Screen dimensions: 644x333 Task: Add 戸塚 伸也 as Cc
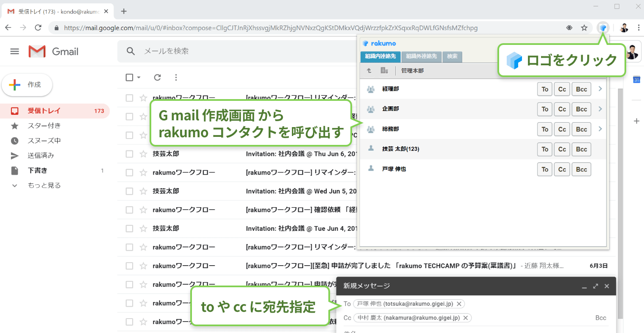(x=562, y=169)
